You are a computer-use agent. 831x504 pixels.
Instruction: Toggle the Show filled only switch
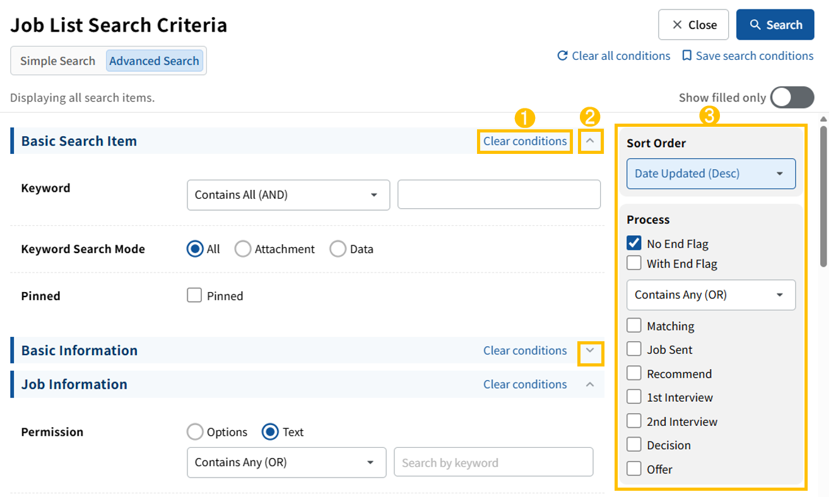point(793,98)
